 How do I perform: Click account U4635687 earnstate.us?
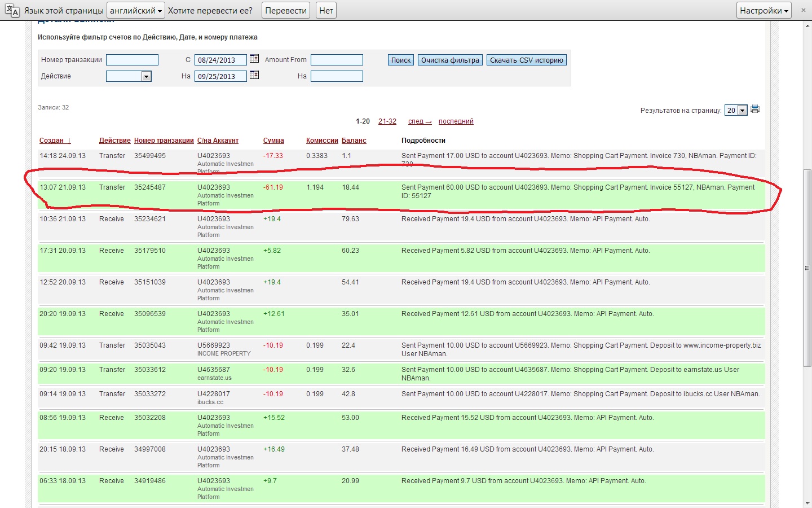click(214, 374)
